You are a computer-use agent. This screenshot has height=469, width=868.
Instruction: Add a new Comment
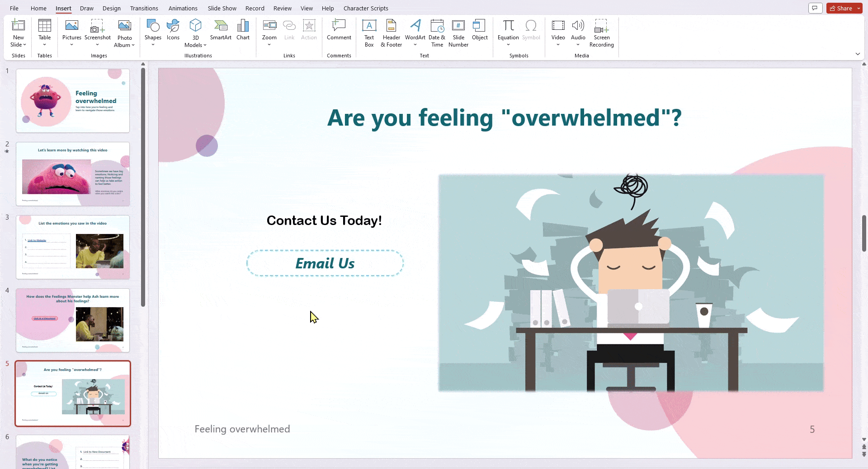[x=339, y=29]
